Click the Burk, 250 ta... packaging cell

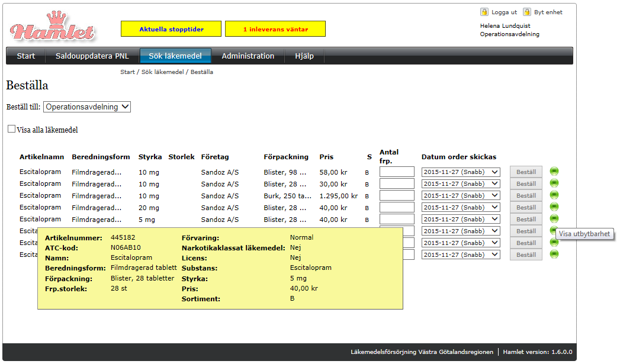tap(287, 196)
